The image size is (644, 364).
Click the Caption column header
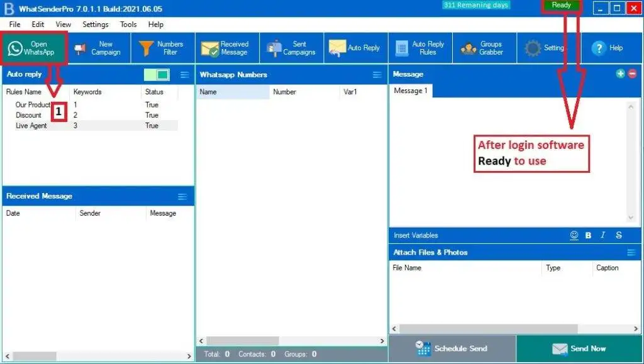[x=616, y=268]
